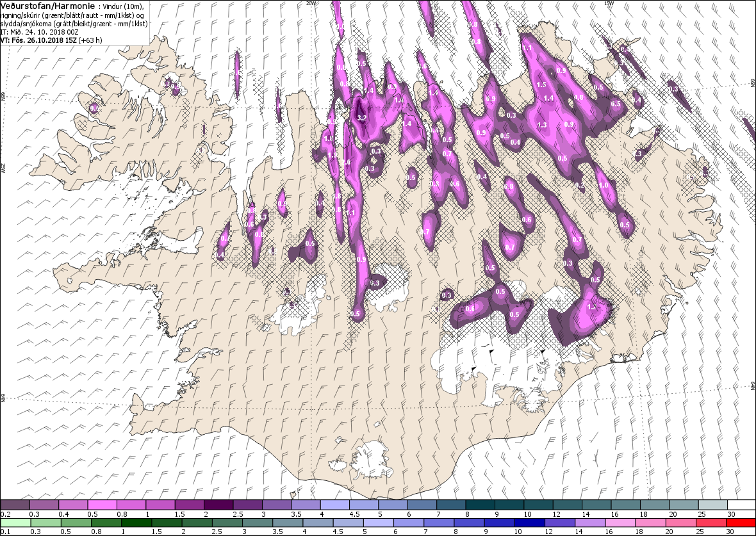
Task: Select the 6 slate blue swatch in upper legend
Action: [x=422, y=506]
